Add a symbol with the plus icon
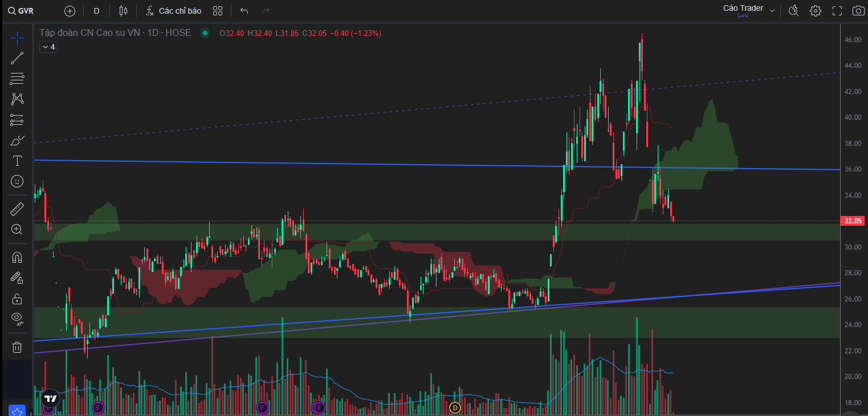 point(70,11)
